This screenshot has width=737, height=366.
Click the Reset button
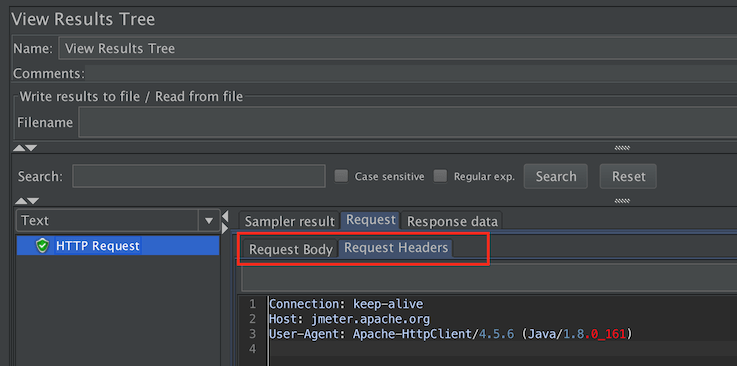click(628, 176)
